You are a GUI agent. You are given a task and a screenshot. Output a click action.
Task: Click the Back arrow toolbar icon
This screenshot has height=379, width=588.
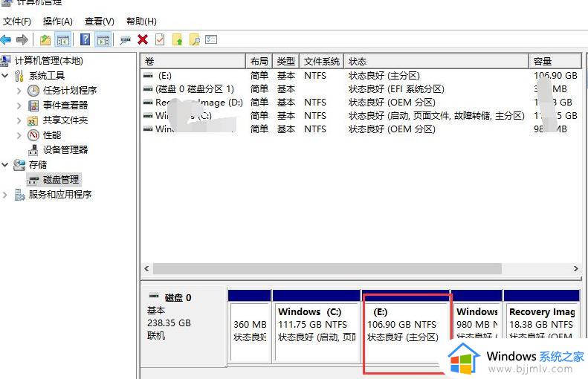coord(6,39)
